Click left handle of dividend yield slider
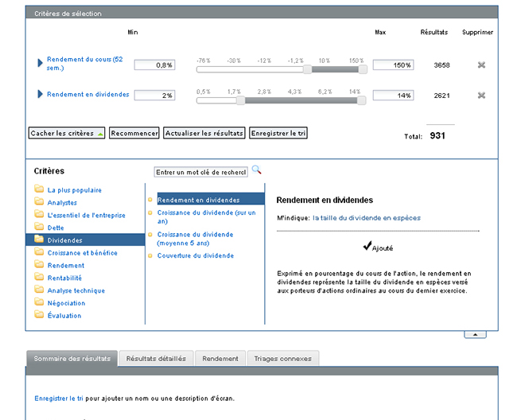Screen dimensions: 517x420 241,100
